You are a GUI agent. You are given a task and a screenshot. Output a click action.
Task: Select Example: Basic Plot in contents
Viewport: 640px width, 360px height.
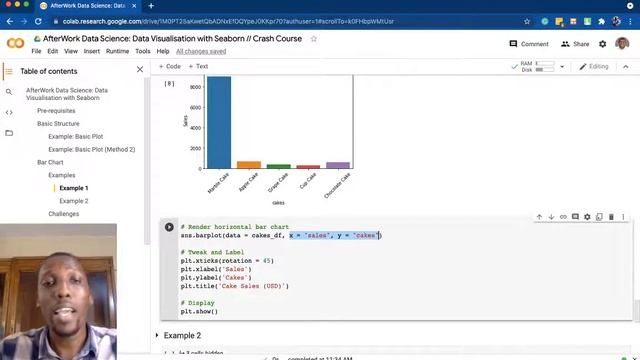[x=76, y=136]
